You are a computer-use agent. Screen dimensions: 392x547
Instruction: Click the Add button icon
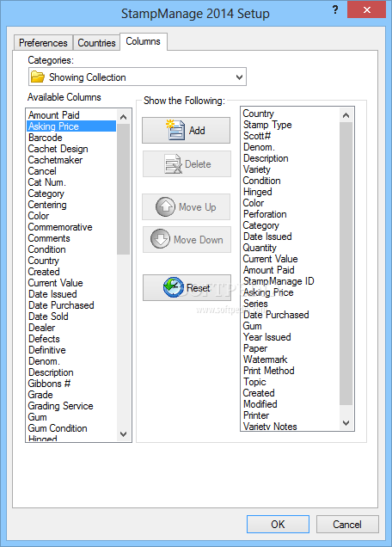(175, 130)
